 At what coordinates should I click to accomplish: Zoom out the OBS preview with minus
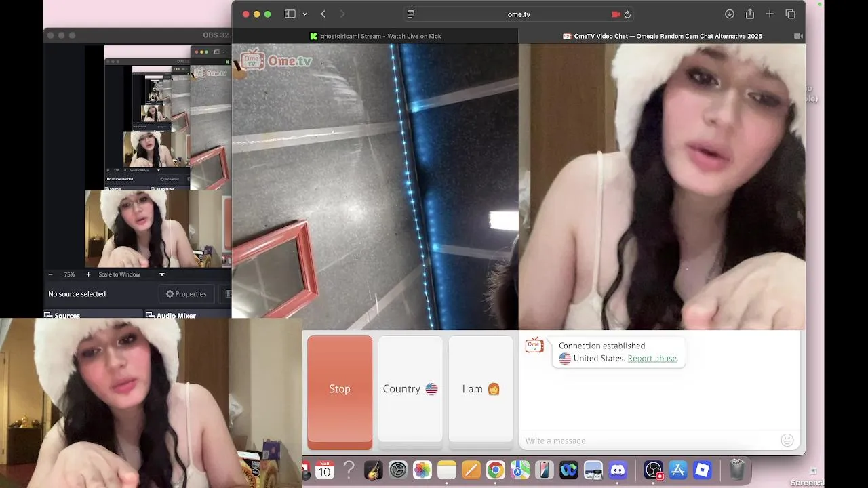coord(50,274)
